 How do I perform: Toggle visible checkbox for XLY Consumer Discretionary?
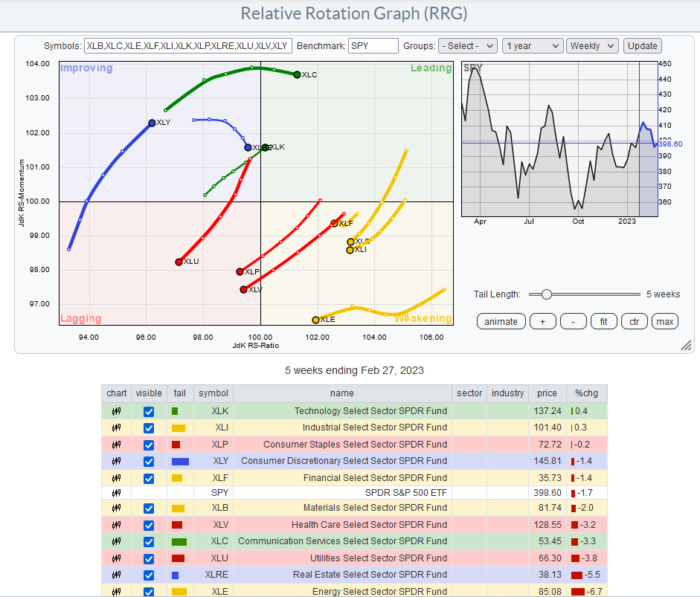[149, 462]
